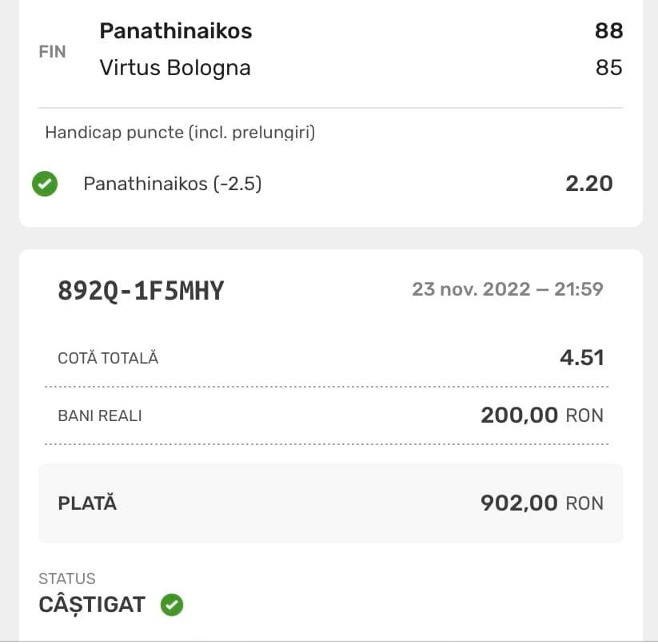This screenshot has height=644, width=658.
Task: Click the 2.20 odds value
Action: 589,184
